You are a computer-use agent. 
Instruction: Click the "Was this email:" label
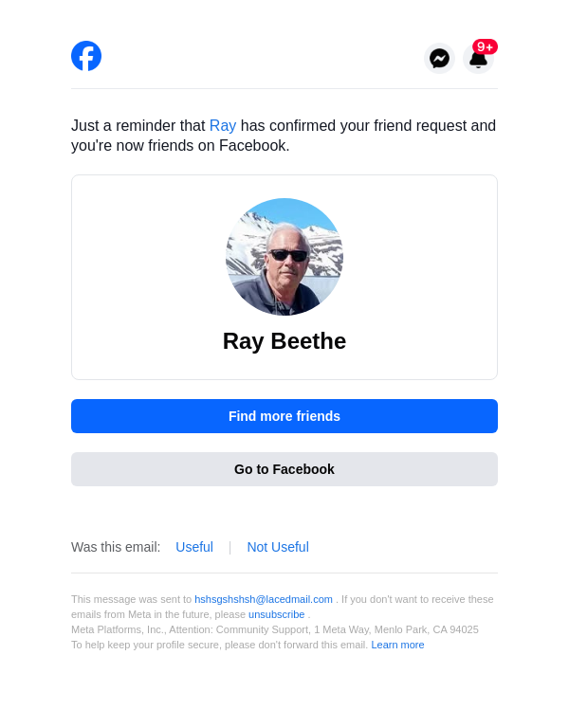coord(116,547)
